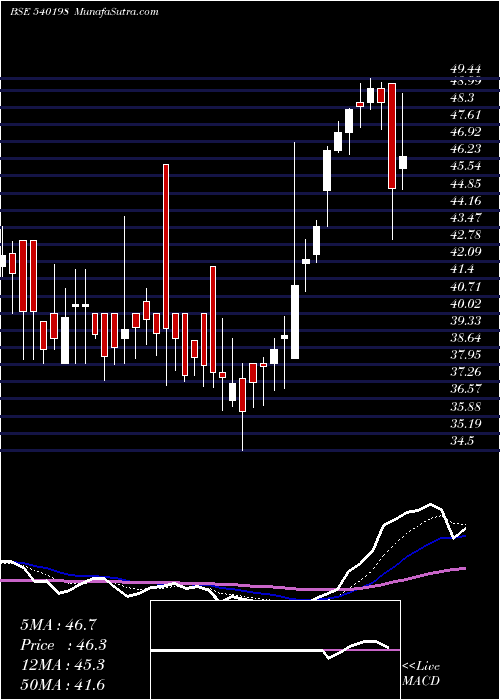The image size is (500, 700).
Task: Click the 50MA : 41.6 legend entry
Action: pos(62,685)
